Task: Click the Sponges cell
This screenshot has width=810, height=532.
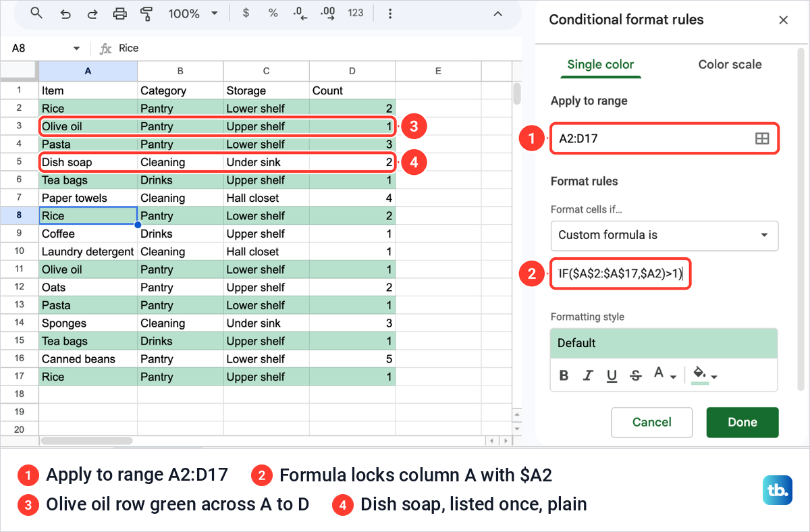Action: tap(88, 323)
